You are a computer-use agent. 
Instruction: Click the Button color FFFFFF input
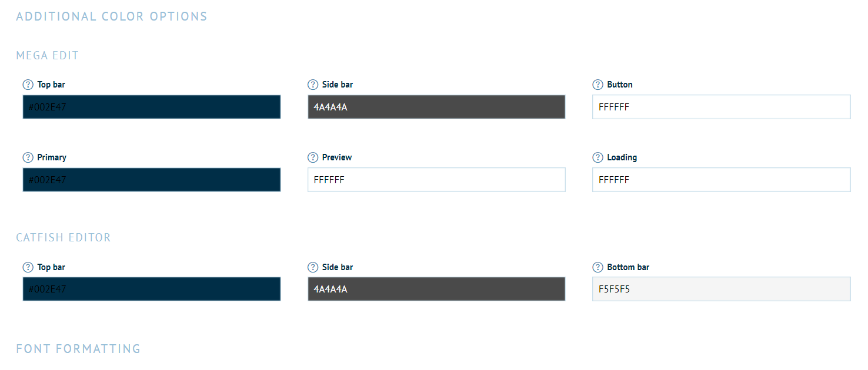click(721, 107)
